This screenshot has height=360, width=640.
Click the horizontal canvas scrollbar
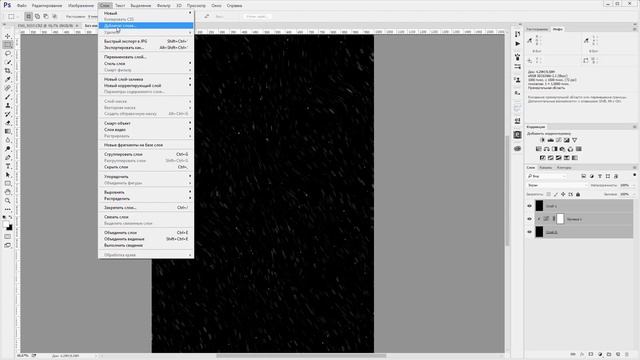pos(301,356)
